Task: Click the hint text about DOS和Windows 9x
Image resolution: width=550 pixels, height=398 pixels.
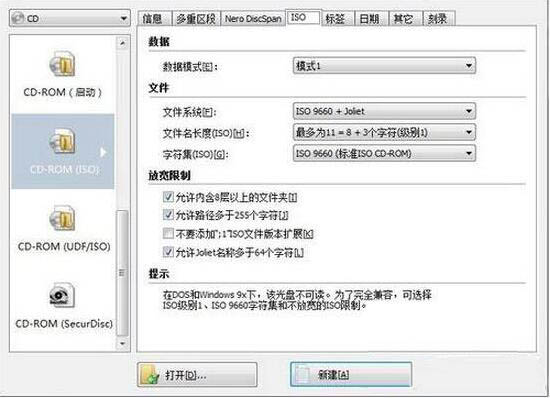Action: [x=297, y=300]
